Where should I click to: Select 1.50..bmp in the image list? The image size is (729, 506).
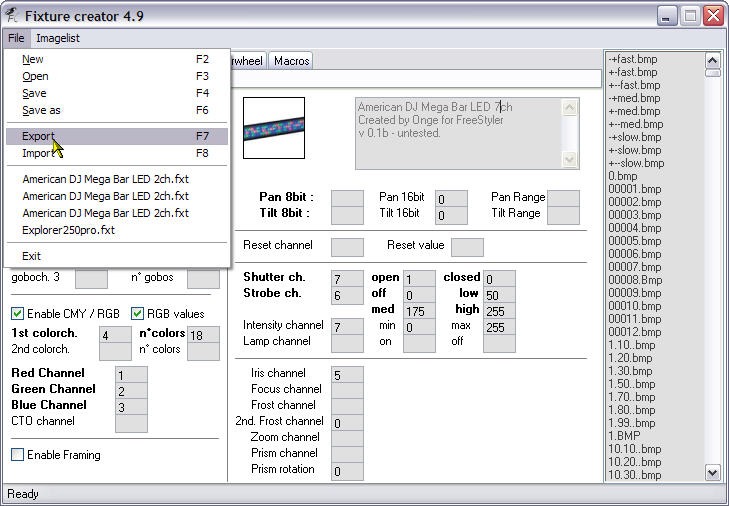(x=631, y=384)
